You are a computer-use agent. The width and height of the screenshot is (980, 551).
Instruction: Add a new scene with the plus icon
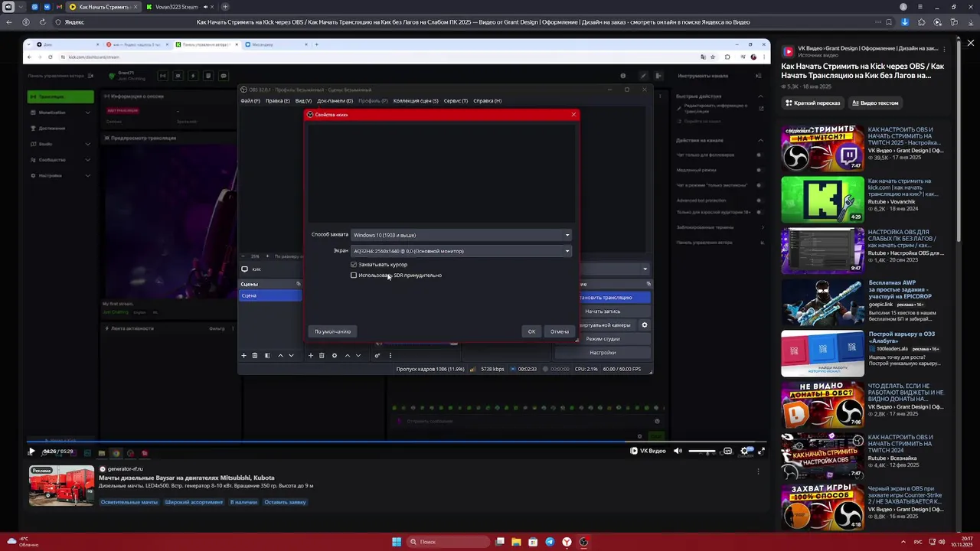244,355
